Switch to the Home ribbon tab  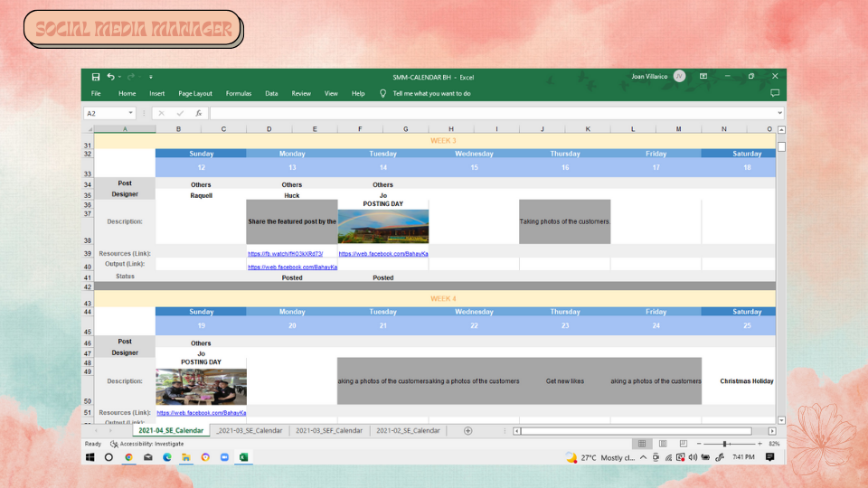[127, 93]
